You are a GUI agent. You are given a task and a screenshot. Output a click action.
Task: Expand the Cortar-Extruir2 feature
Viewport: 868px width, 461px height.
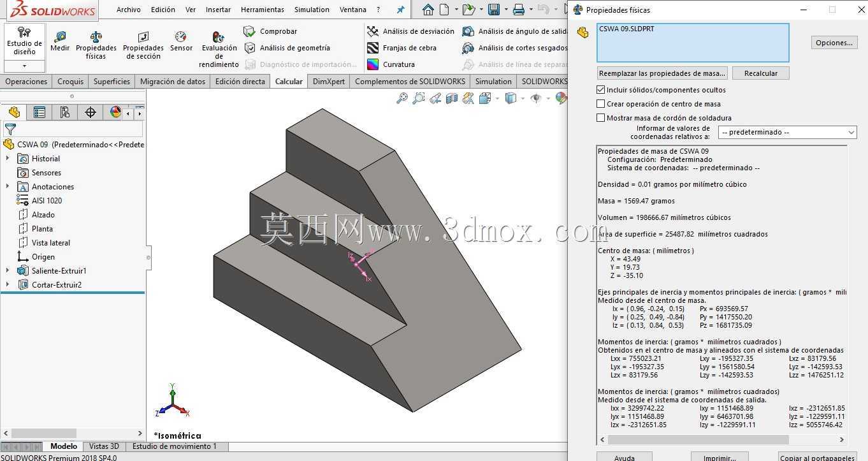click(8, 285)
